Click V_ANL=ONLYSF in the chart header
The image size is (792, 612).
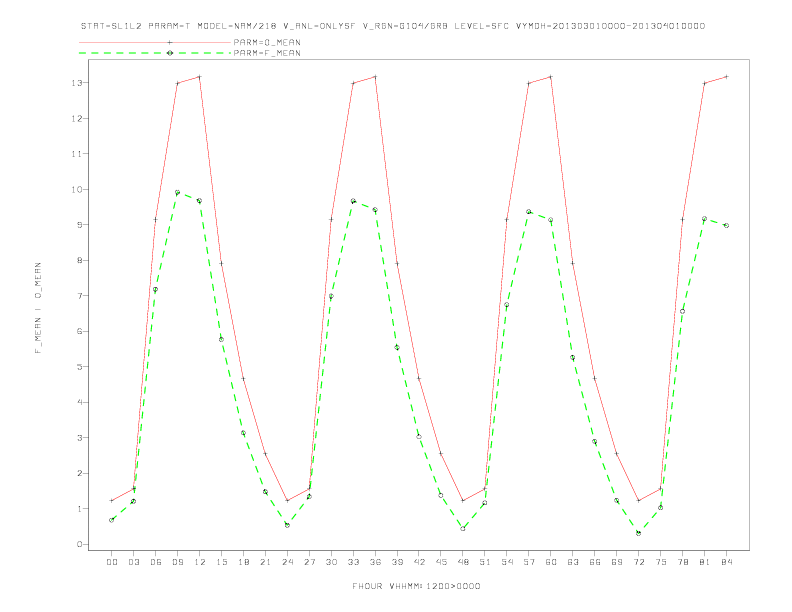click(319, 26)
